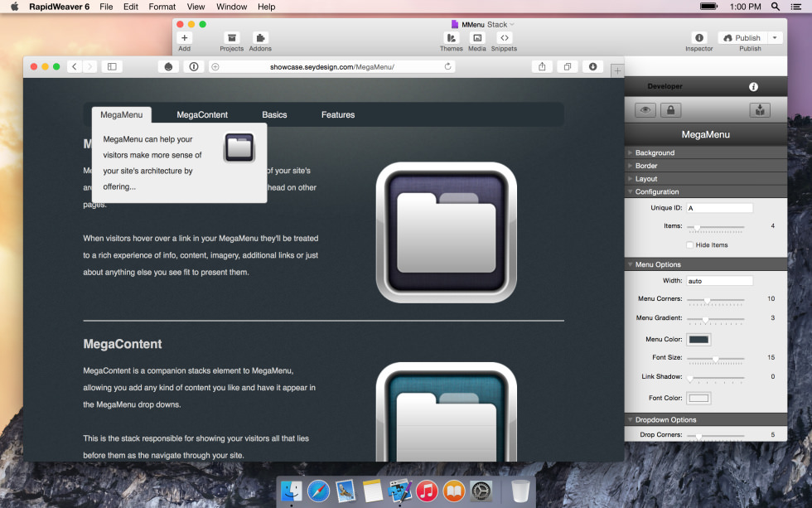The height and width of the screenshot is (508, 812).
Task: Click the Width input field
Action: pos(719,281)
